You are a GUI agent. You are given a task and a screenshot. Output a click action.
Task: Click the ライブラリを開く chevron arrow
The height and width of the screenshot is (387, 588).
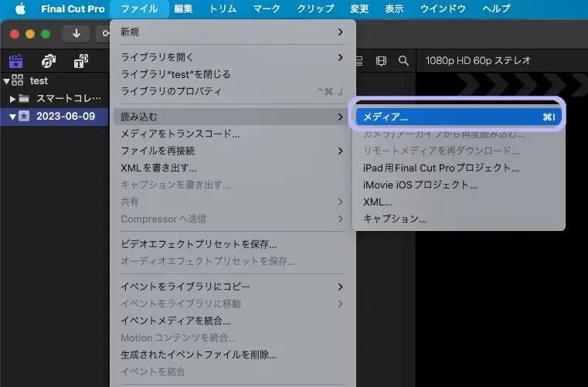(340, 57)
